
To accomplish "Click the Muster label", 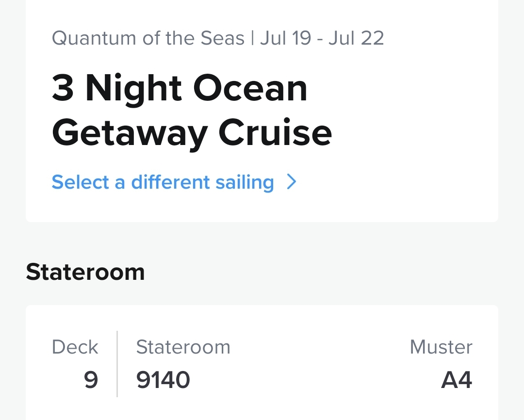I will click(x=441, y=347).
